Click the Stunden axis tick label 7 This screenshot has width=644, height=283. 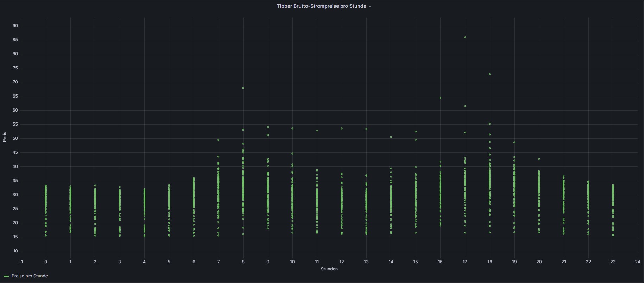pos(219,262)
